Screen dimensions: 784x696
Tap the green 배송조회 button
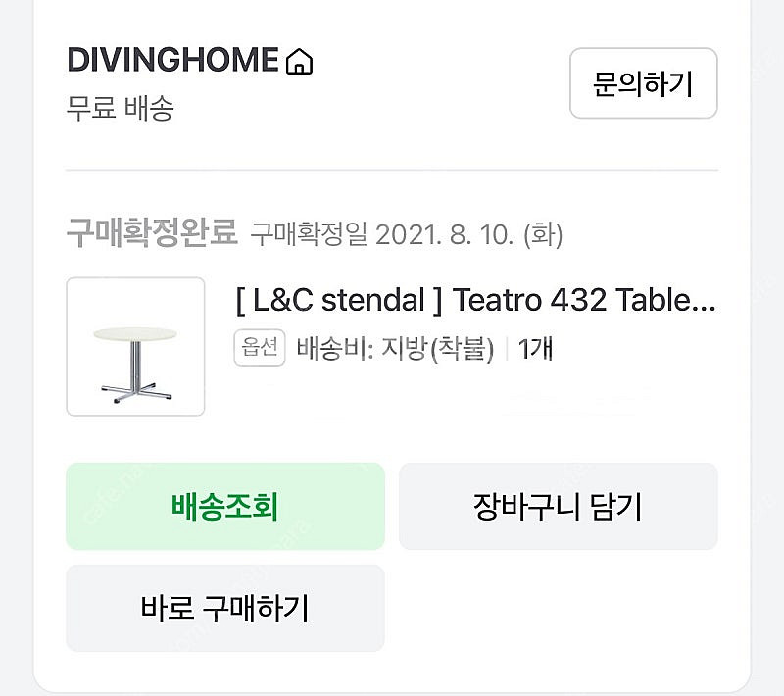pyautogui.click(x=225, y=507)
